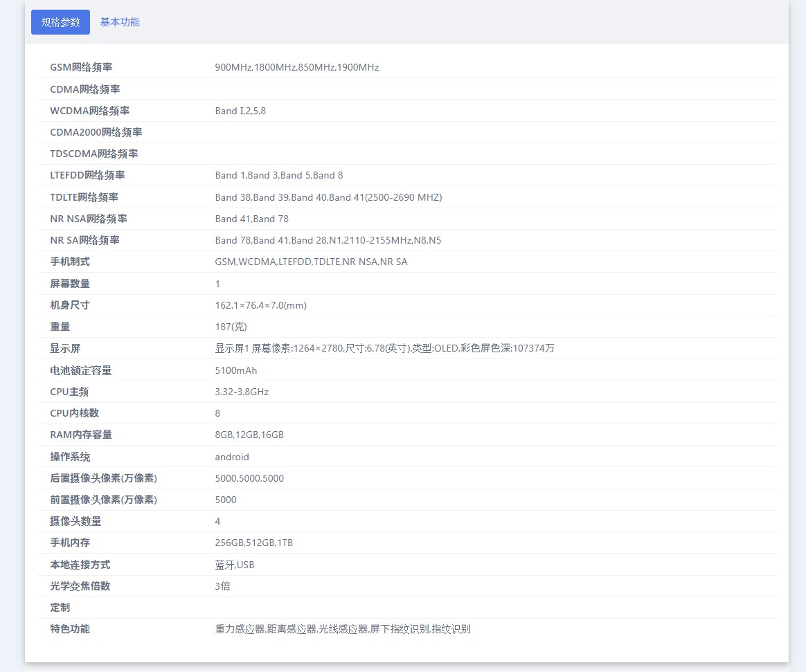Select the 规格参数 tab

click(60, 22)
